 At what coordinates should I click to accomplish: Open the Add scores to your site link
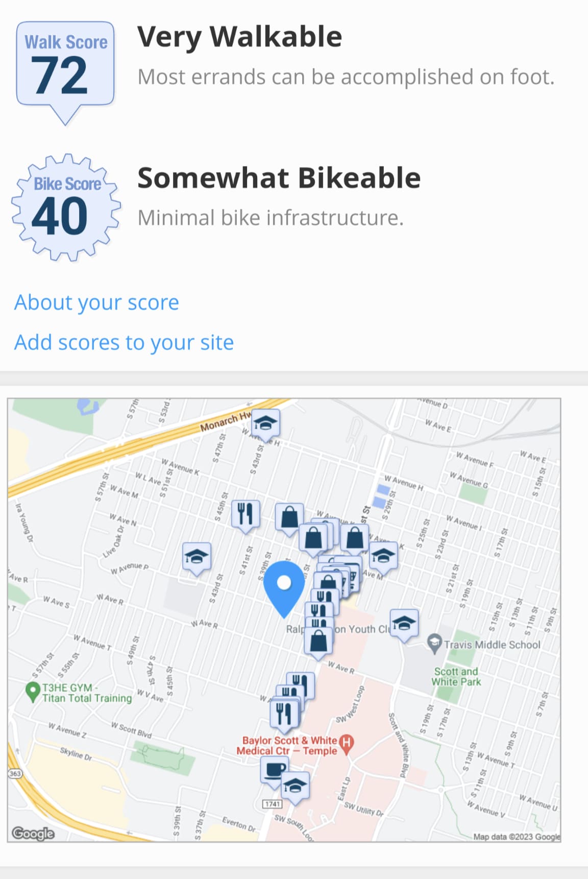tap(124, 342)
